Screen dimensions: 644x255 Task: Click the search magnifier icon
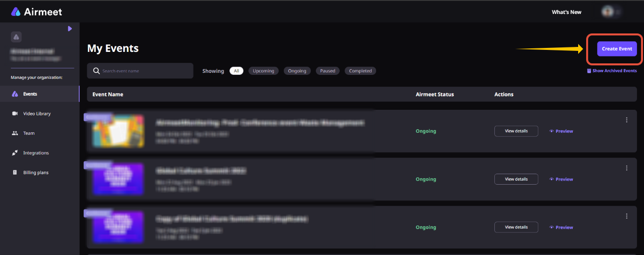[x=96, y=71]
